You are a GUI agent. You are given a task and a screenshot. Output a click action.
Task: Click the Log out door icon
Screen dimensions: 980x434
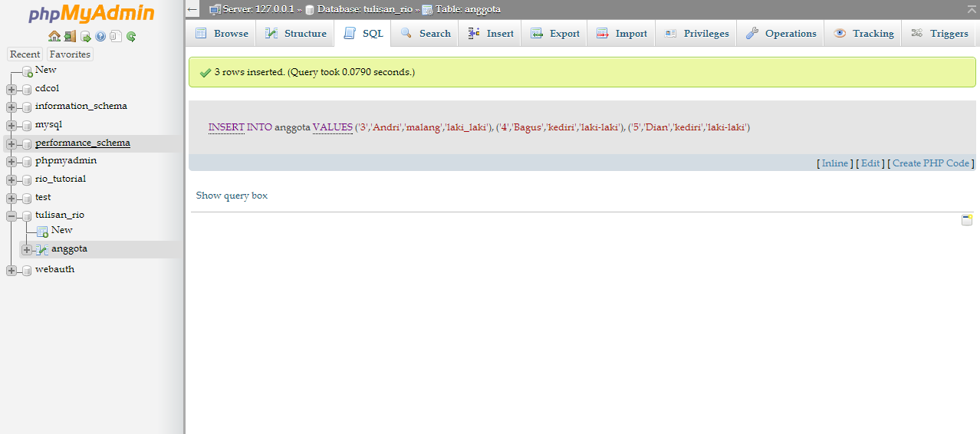tap(70, 36)
